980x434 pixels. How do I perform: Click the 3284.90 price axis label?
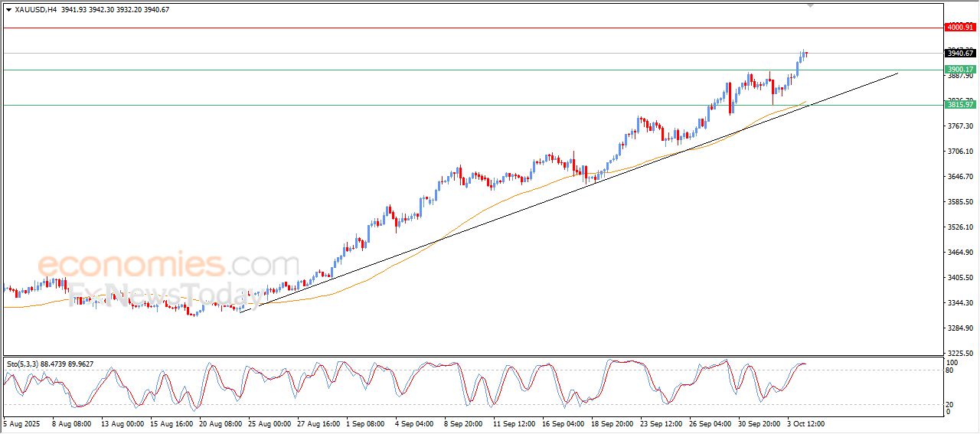point(960,328)
